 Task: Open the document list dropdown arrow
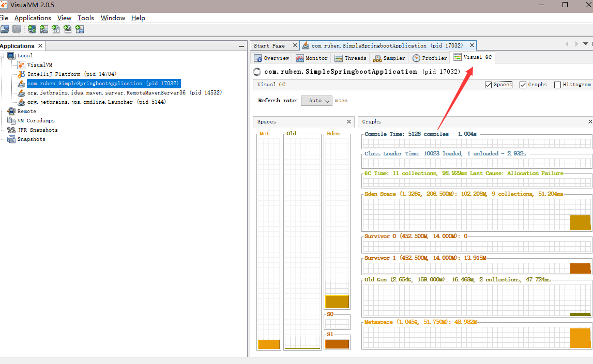point(585,44)
